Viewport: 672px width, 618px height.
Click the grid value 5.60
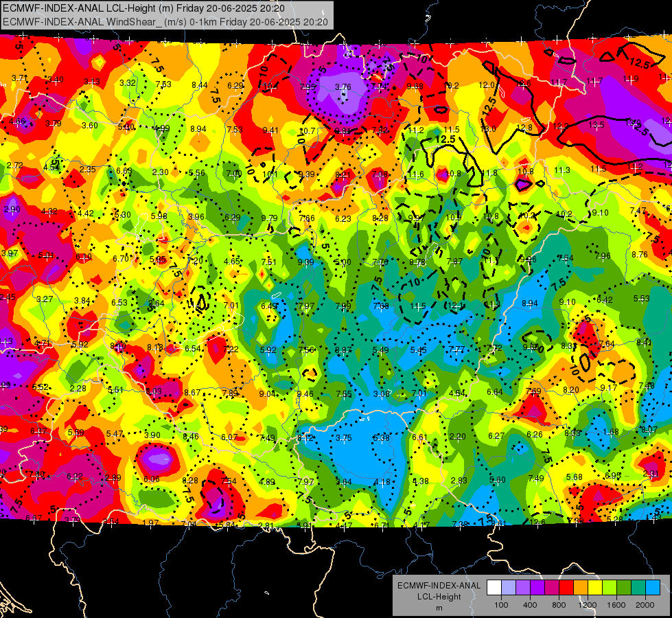pos(497,479)
